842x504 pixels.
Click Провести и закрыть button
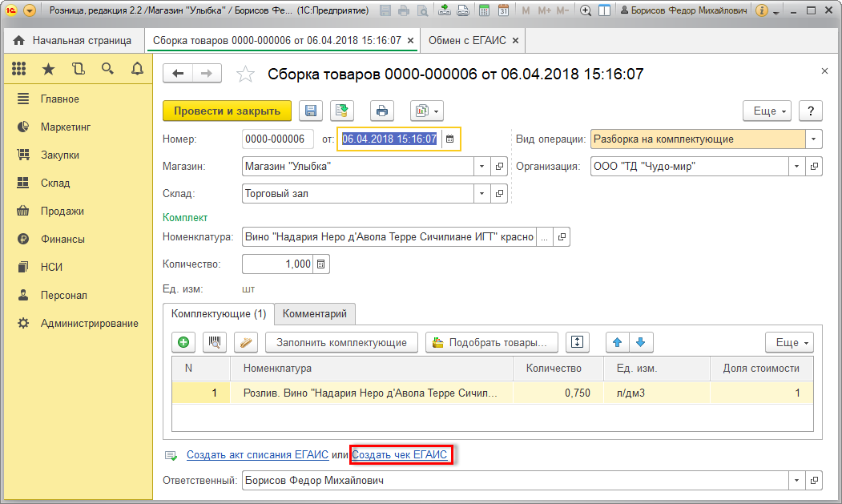pos(227,111)
